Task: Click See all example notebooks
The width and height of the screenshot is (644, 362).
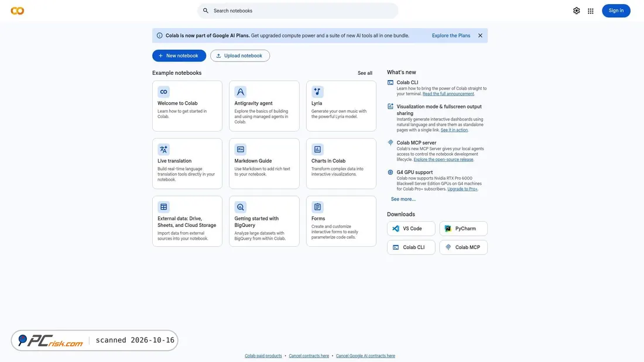Action: tap(365, 73)
